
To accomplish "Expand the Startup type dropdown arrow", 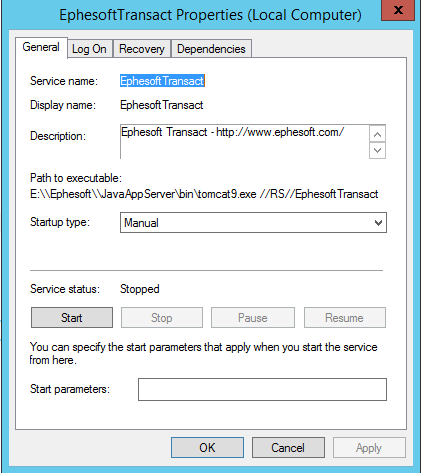I will [x=378, y=223].
